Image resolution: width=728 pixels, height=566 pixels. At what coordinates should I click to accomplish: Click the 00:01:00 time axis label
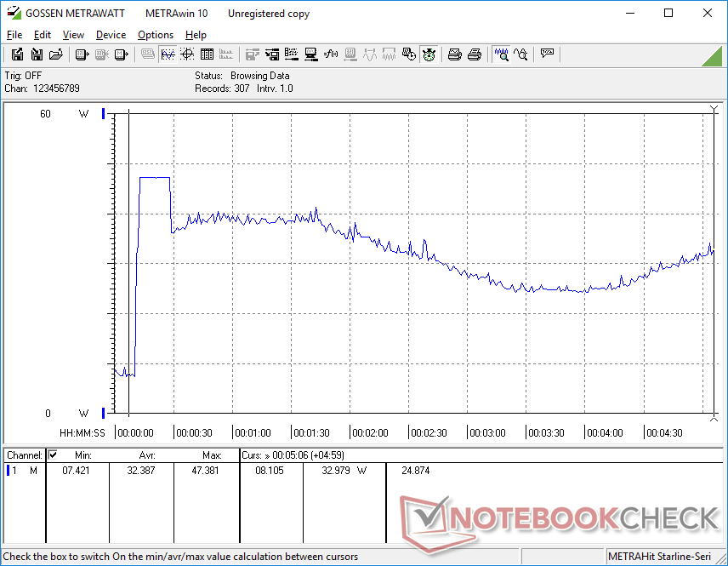pyautogui.click(x=253, y=432)
